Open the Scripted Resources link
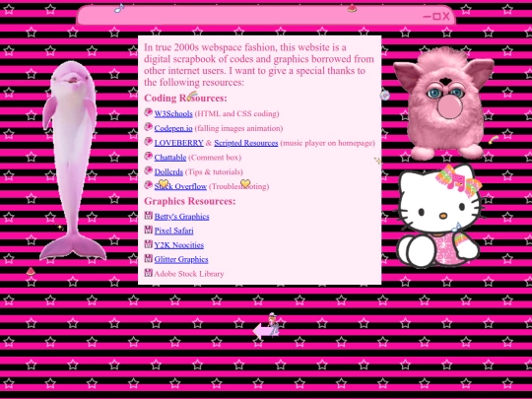This screenshot has height=399, width=532. (246, 143)
